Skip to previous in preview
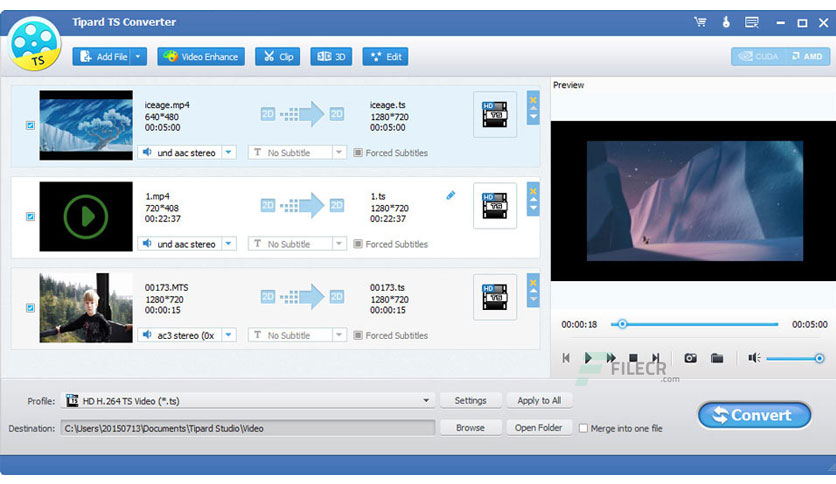The width and height of the screenshot is (836, 484). coord(566,358)
